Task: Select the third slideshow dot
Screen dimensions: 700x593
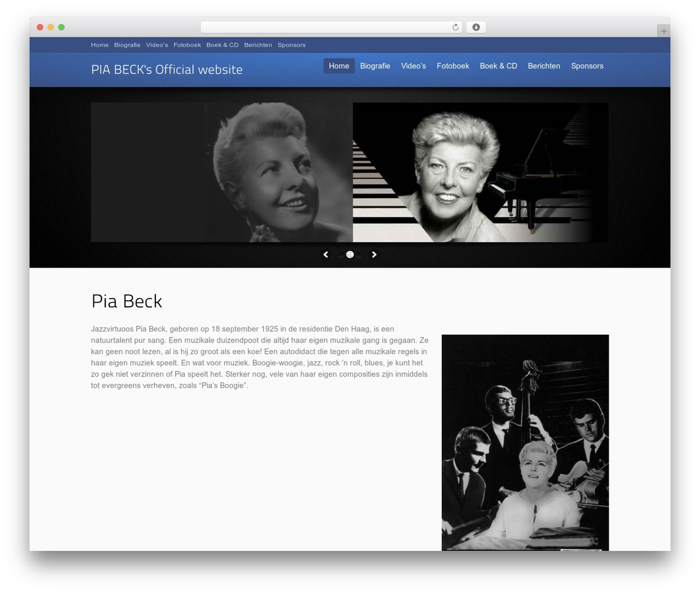Action: [359, 254]
